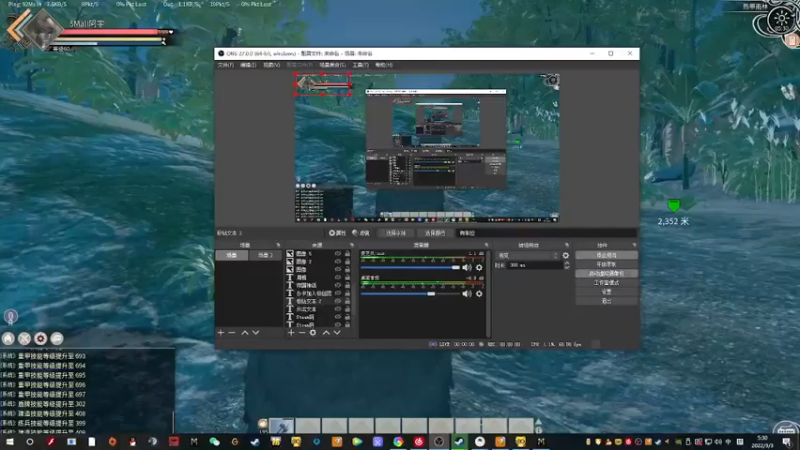Open the View (视图) menu
This screenshot has width=800, height=450.
(x=271, y=65)
